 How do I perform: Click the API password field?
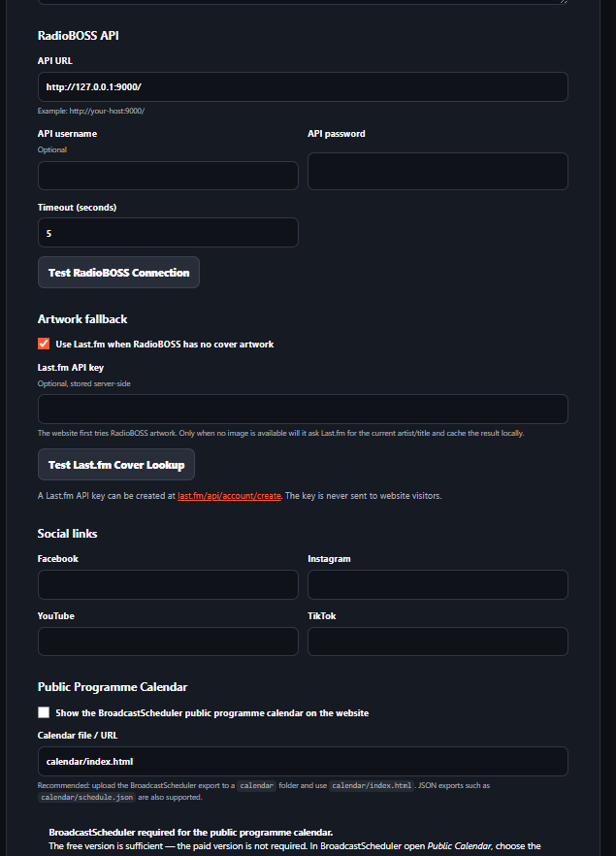coord(438,171)
